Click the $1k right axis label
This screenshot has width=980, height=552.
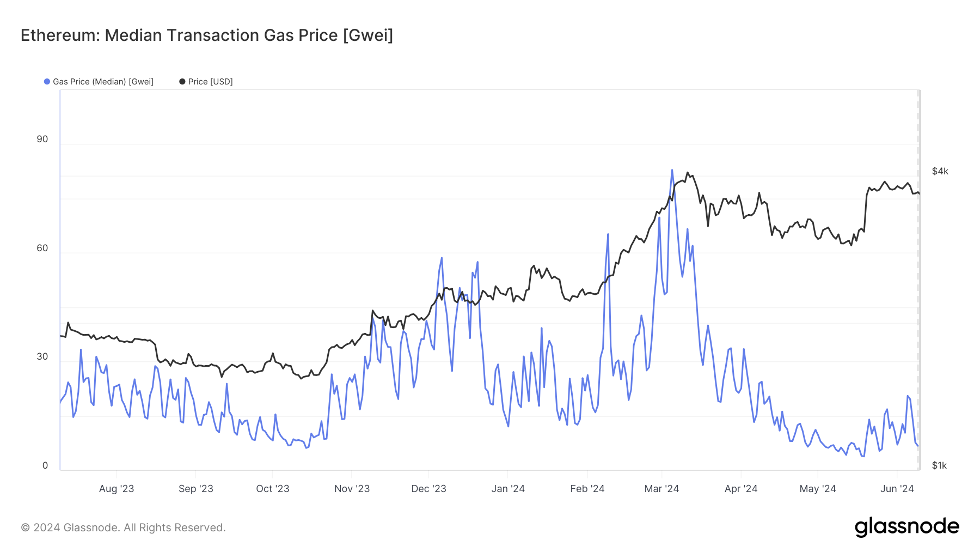pyautogui.click(x=940, y=465)
